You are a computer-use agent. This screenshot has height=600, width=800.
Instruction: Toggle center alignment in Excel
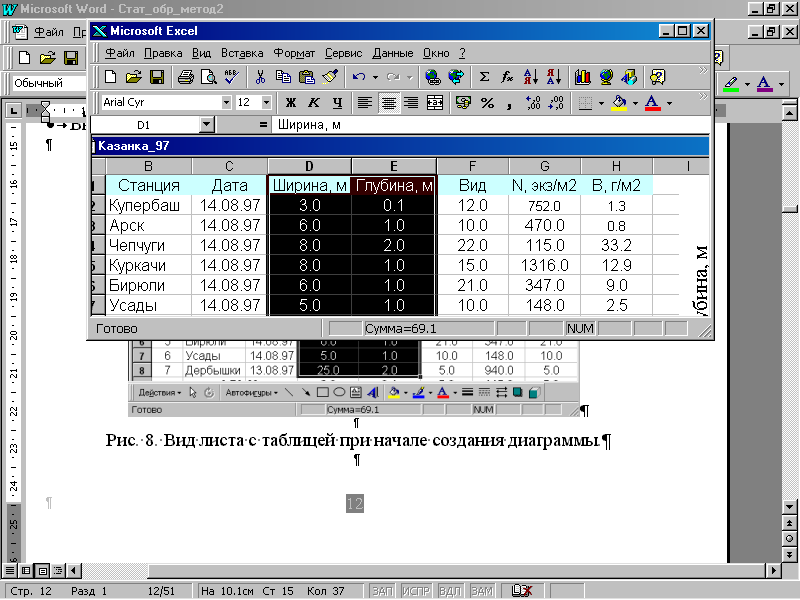click(x=389, y=103)
